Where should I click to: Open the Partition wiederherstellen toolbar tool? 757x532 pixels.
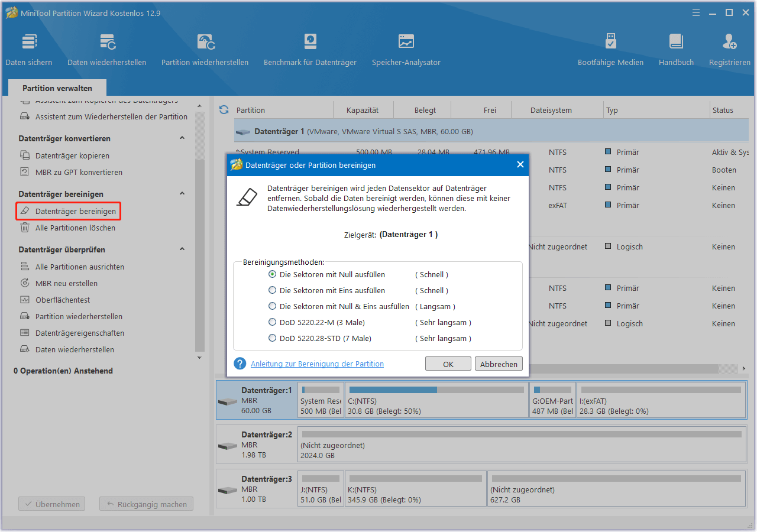(205, 50)
